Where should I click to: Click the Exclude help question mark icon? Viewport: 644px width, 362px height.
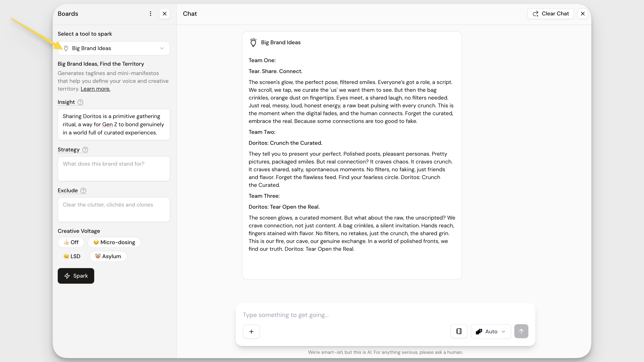coord(83,191)
